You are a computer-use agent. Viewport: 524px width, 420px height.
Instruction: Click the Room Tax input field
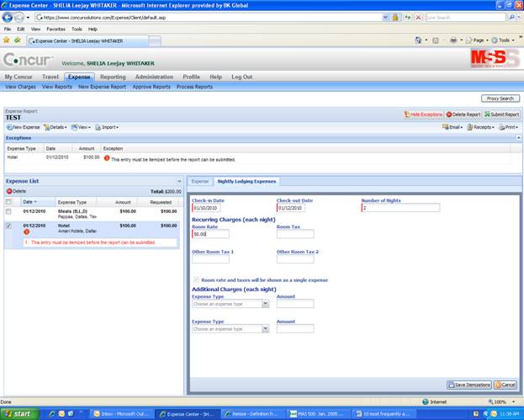point(294,234)
